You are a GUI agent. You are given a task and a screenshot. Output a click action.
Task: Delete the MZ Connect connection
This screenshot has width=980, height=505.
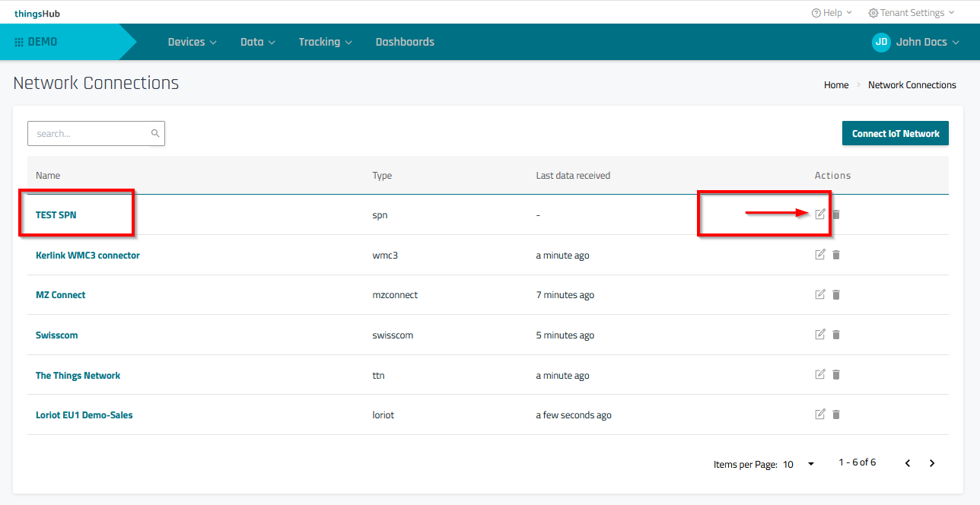[836, 294]
